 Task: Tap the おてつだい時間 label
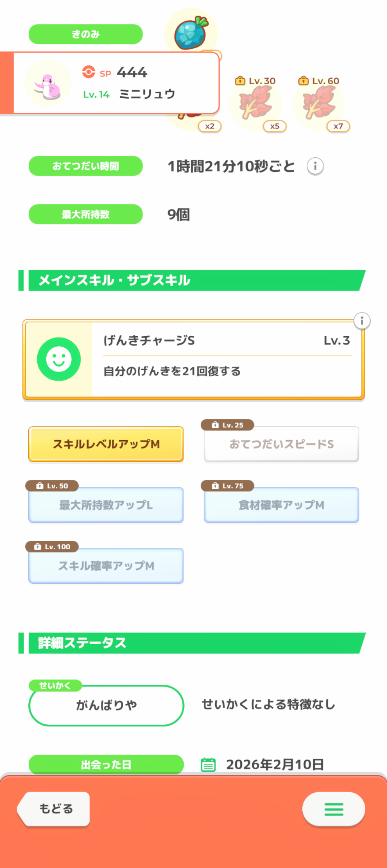point(86,166)
